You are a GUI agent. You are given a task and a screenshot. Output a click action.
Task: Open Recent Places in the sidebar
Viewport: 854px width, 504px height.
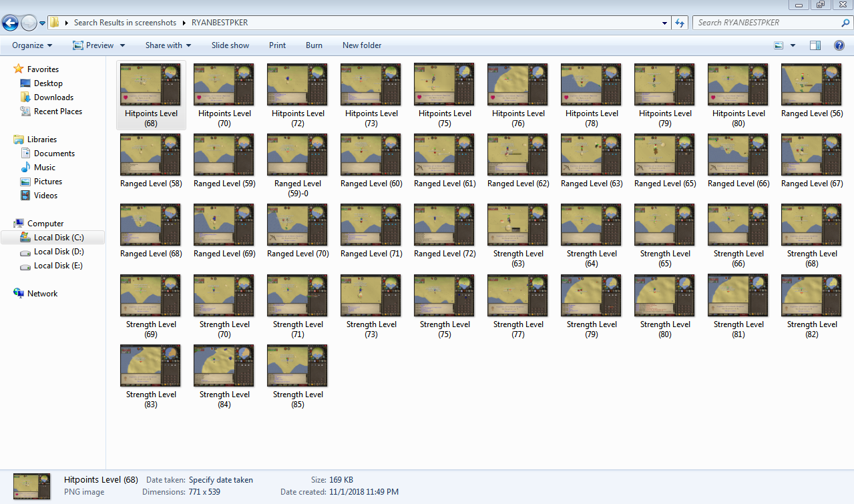(58, 111)
